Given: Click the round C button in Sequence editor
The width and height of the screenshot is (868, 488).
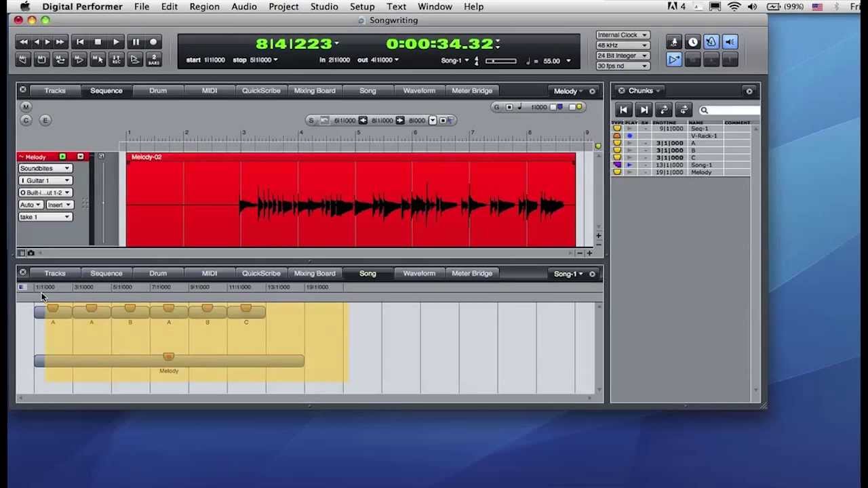Looking at the screenshot, I should click(x=26, y=121).
